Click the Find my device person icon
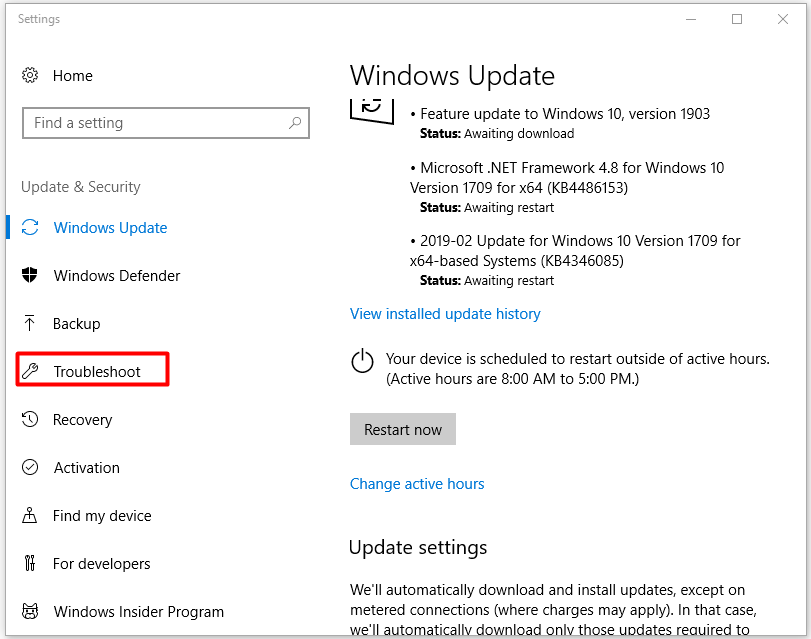This screenshot has width=811, height=639. 30,516
